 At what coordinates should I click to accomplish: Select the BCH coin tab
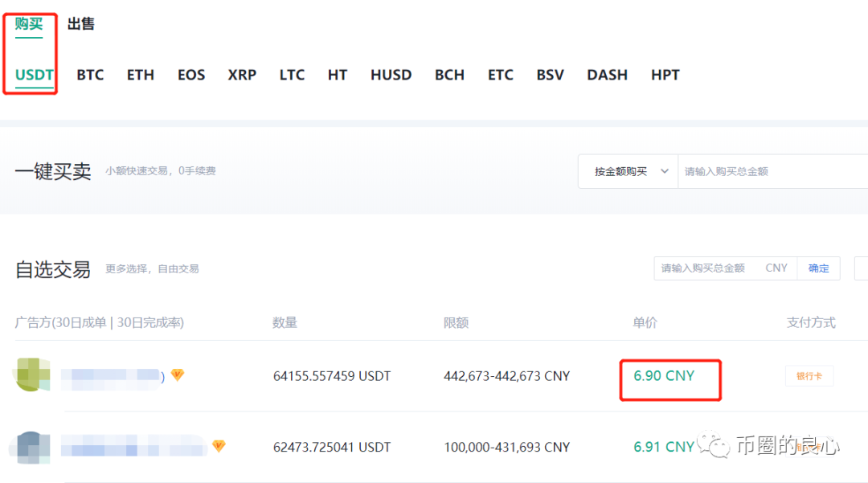pos(449,75)
